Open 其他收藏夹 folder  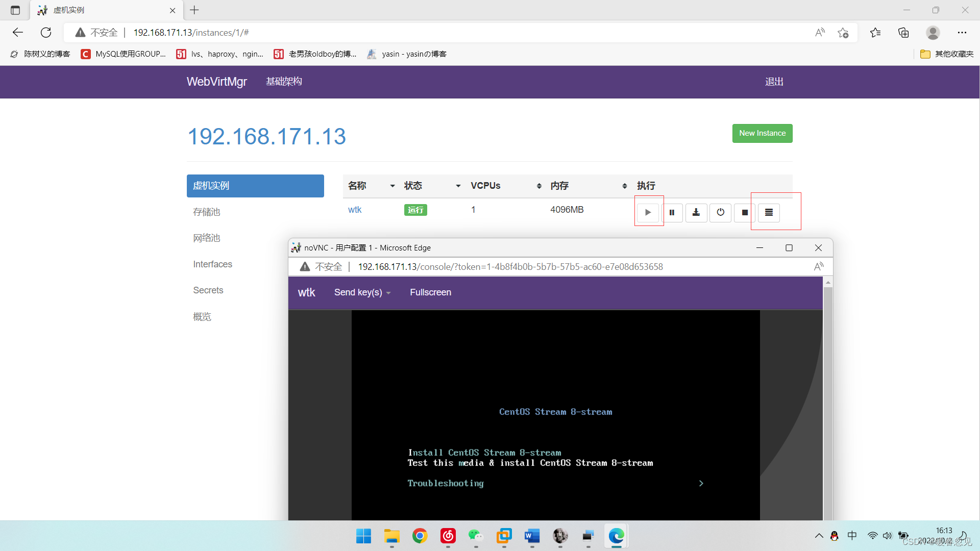[x=947, y=54]
